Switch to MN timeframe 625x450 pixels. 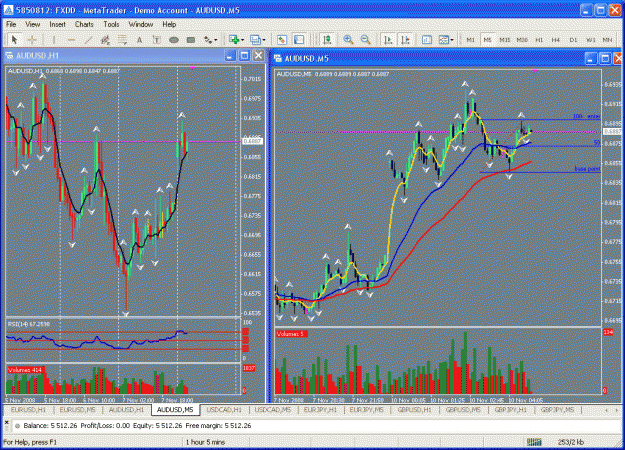pyautogui.click(x=607, y=40)
